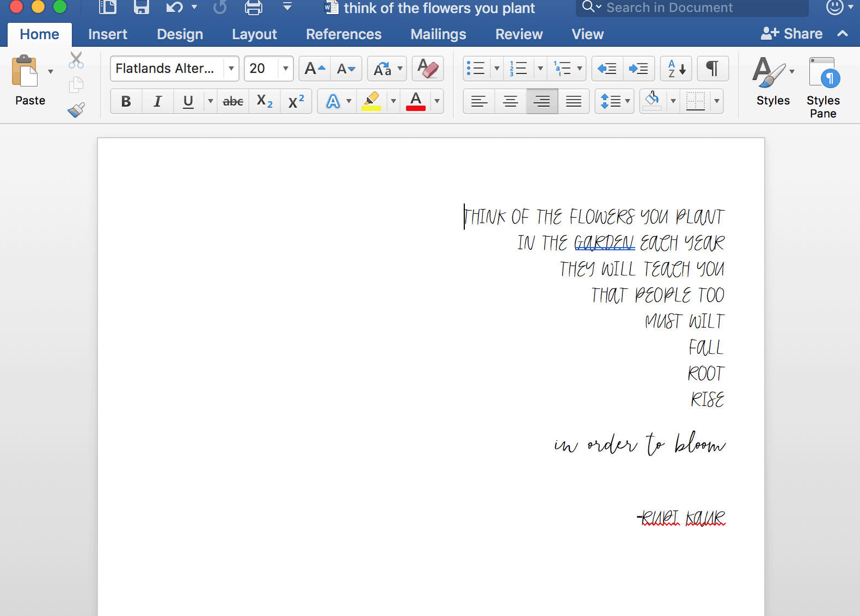860x616 pixels.
Task: Apply bulleted list
Action: point(476,69)
